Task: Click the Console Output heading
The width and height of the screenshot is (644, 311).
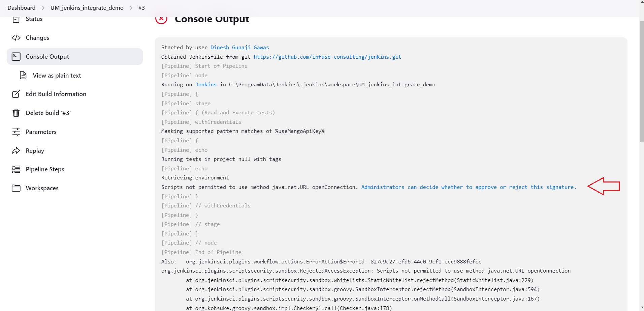Action: (x=212, y=20)
